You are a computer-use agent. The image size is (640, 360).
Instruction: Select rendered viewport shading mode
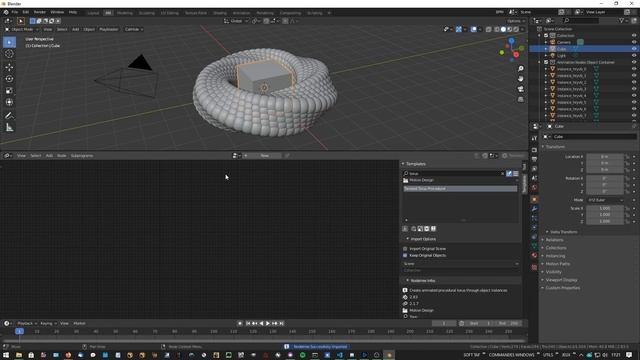[516, 29]
